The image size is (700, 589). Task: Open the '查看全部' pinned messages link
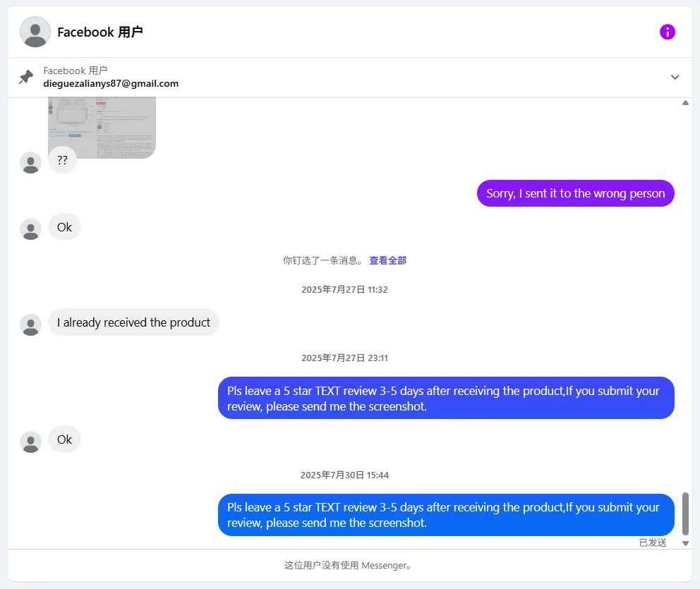pyautogui.click(x=387, y=260)
